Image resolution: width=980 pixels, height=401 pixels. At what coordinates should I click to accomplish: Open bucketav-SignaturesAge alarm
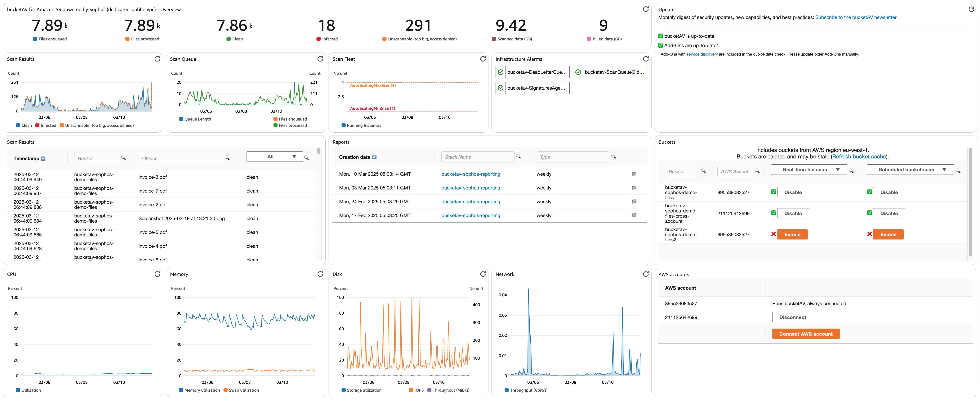click(532, 88)
